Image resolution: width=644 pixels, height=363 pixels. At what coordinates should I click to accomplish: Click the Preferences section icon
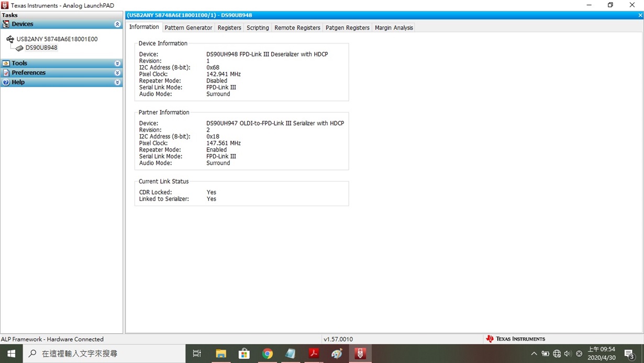[x=6, y=73]
